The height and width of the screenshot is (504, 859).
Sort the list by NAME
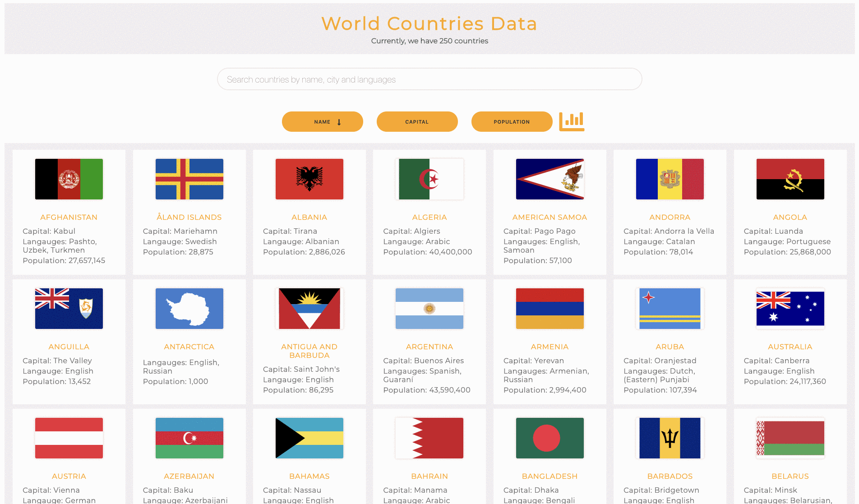[322, 121]
